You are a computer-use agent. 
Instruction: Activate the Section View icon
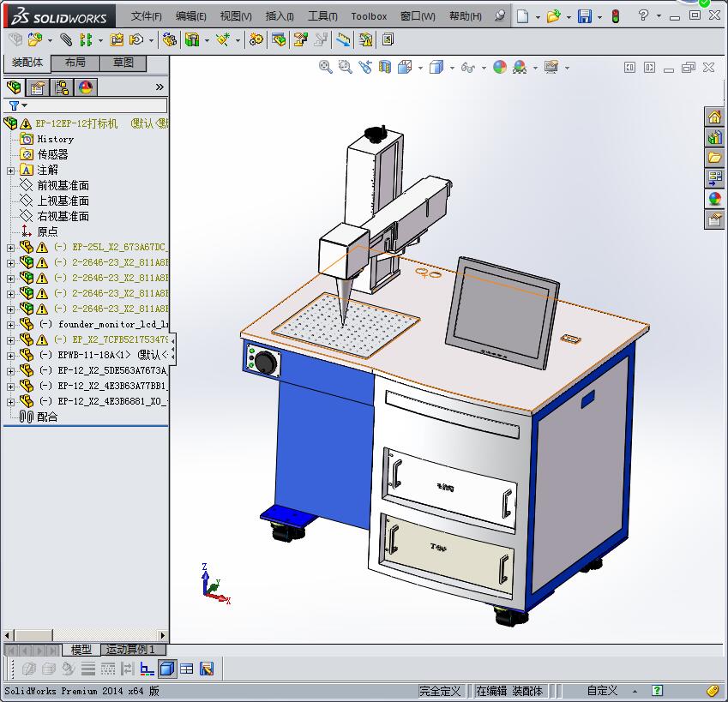385,67
